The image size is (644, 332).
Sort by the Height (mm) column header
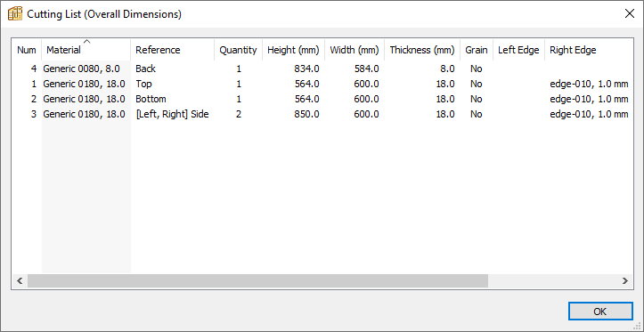pyautogui.click(x=293, y=50)
